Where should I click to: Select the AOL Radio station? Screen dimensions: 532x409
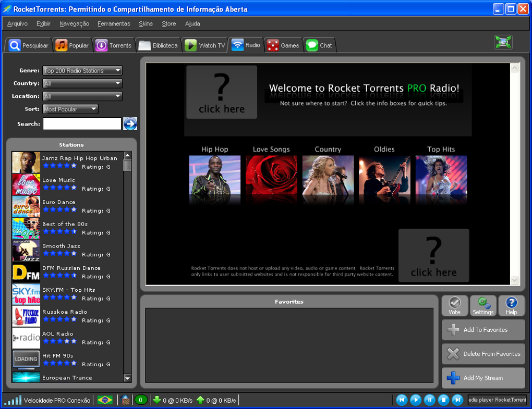coord(67,338)
